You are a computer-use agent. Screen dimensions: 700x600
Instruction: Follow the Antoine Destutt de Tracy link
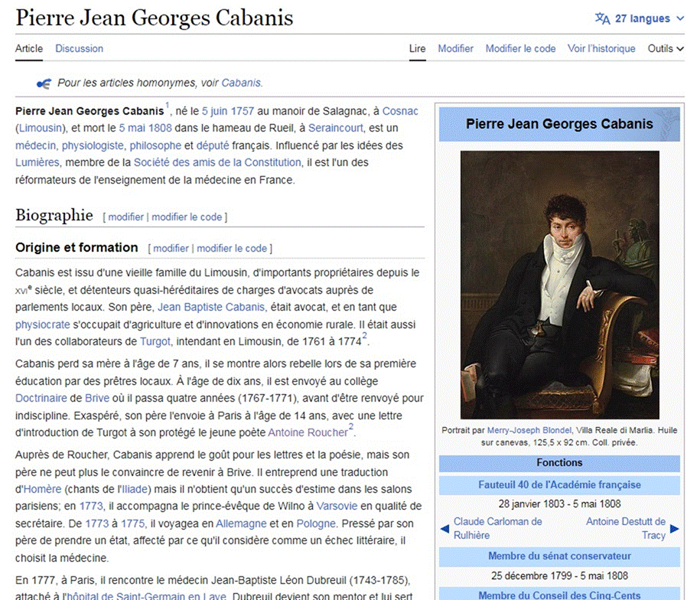[x=625, y=528]
